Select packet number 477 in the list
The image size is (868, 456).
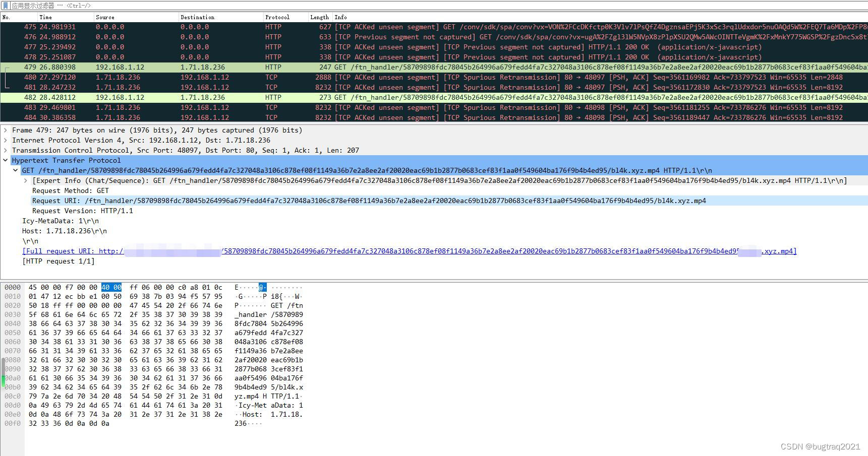coord(434,47)
